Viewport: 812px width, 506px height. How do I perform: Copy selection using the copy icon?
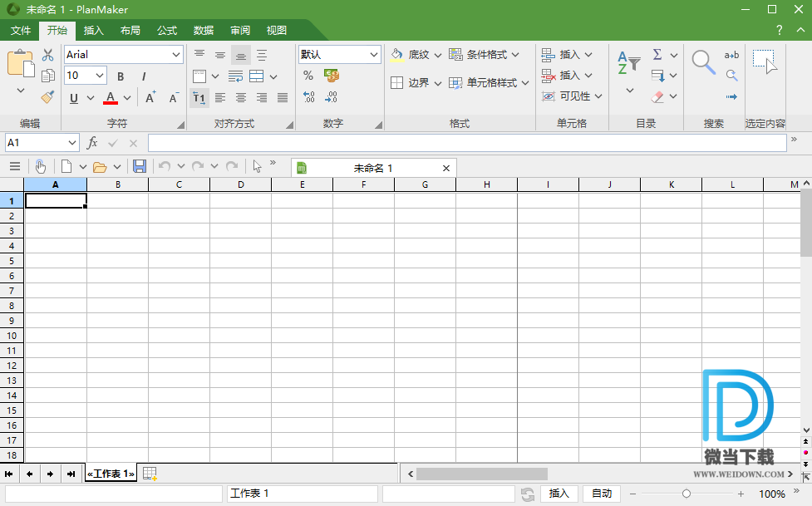[47, 76]
